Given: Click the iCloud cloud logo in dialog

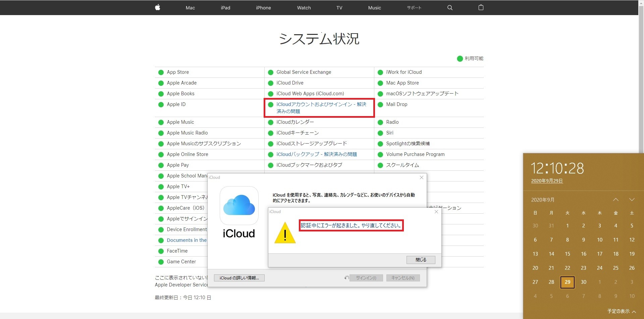Looking at the screenshot, I should (x=239, y=205).
